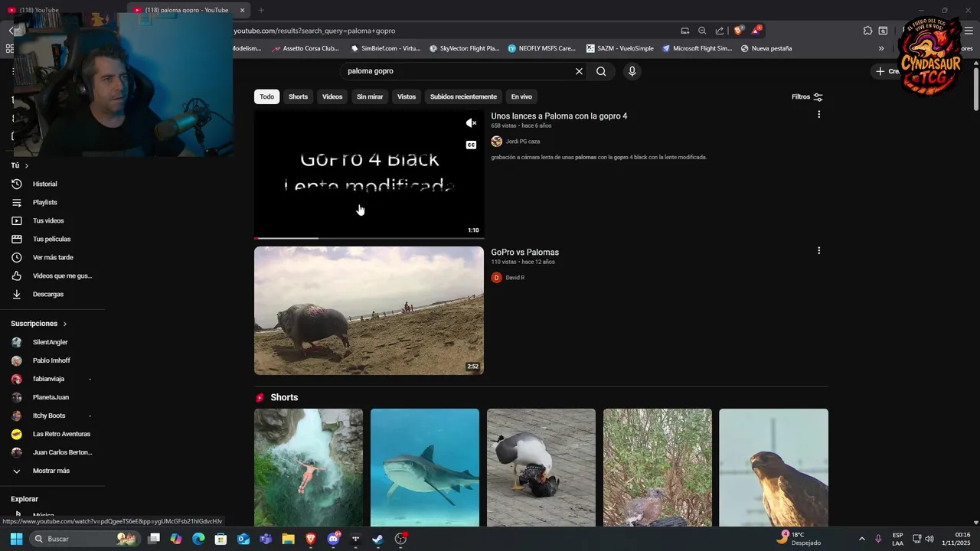The image size is (980, 551).
Task: Open more options for GoPro vs Palomas
Action: point(818,250)
